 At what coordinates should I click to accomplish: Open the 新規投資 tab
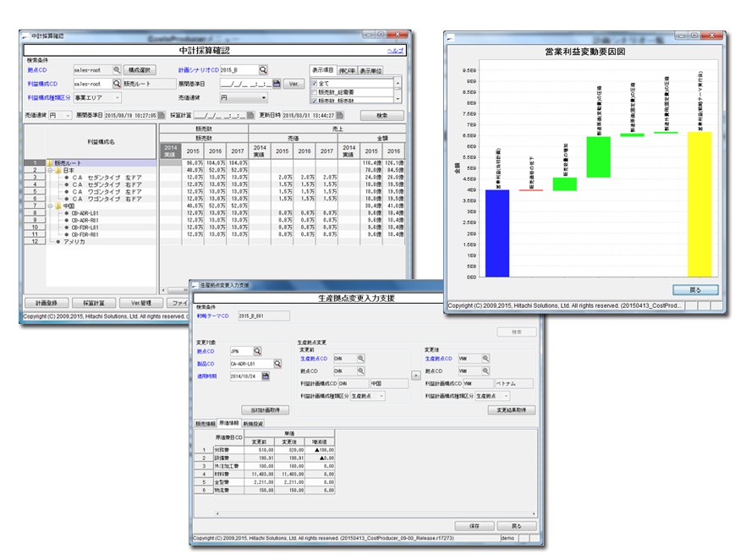point(253,424)
